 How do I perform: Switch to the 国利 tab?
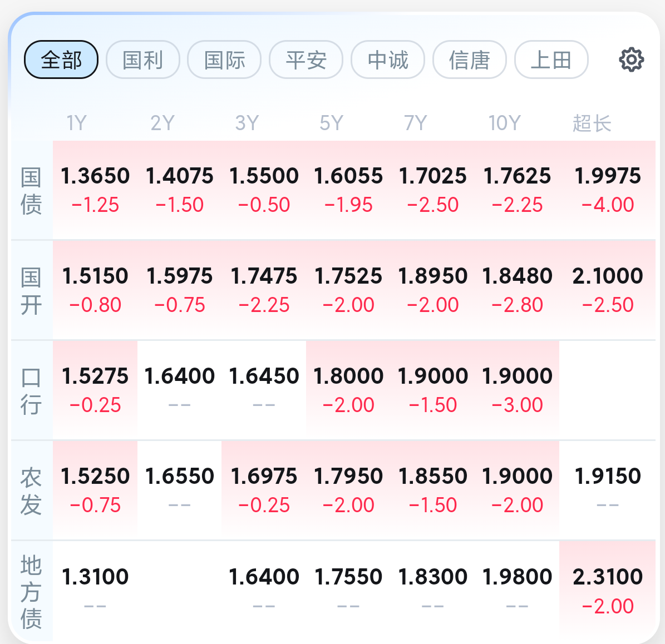pyautogui.click(x=143, y=60)
